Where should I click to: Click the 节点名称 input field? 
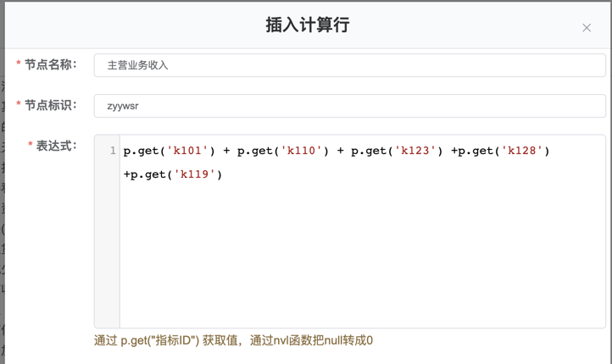tap(349, 65)
